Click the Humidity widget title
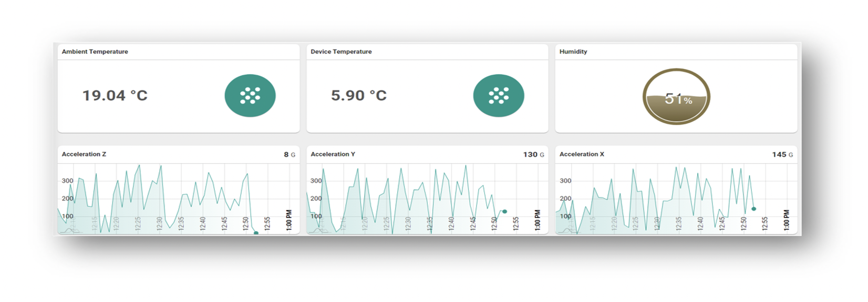The image size is (868, 302). coord(573,52)
